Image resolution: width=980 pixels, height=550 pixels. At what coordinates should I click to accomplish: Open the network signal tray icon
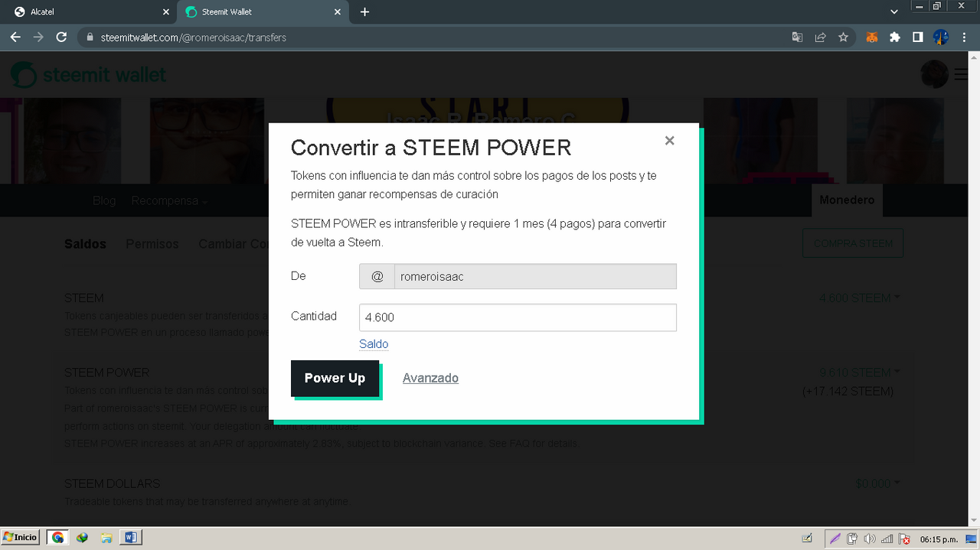tap(887, 539)
